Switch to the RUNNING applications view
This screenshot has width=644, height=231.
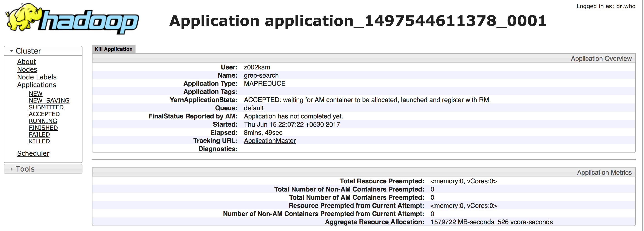pos(43,121)
